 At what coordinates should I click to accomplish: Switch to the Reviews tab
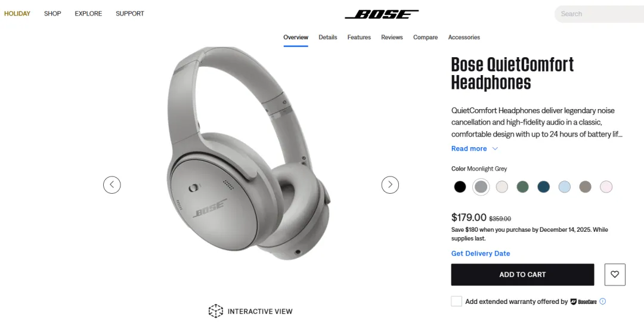click(x=392, y=38)
